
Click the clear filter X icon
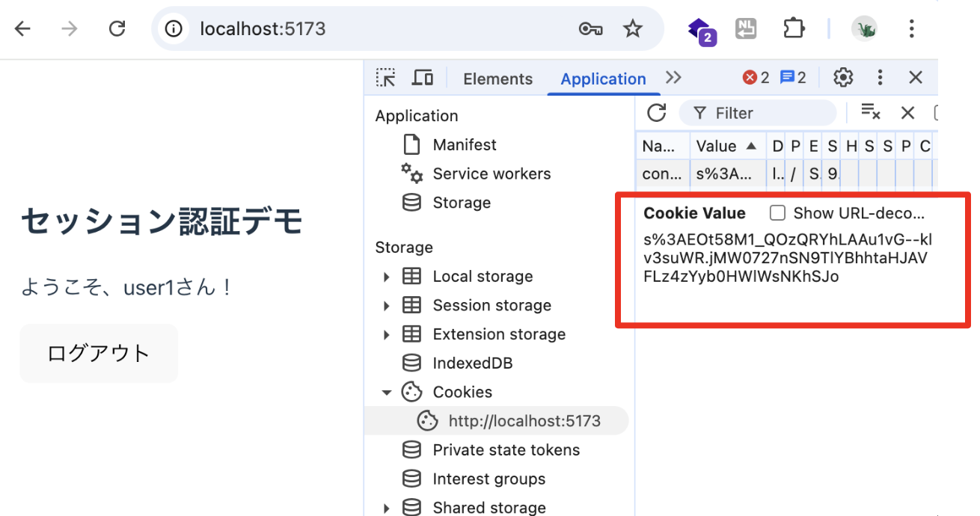point(907,112)
